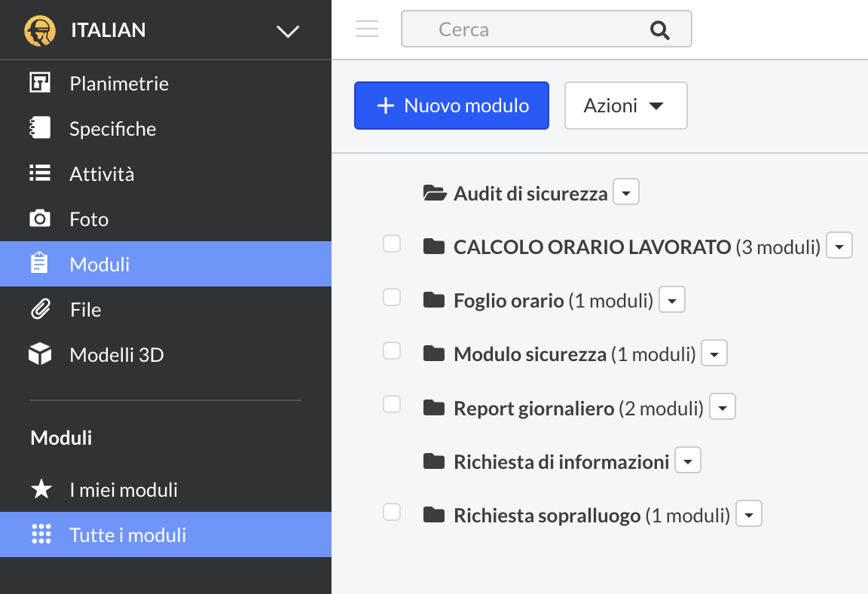Open the Azioni dropdown
The image size is (868, 594).
tap(626, 106)
